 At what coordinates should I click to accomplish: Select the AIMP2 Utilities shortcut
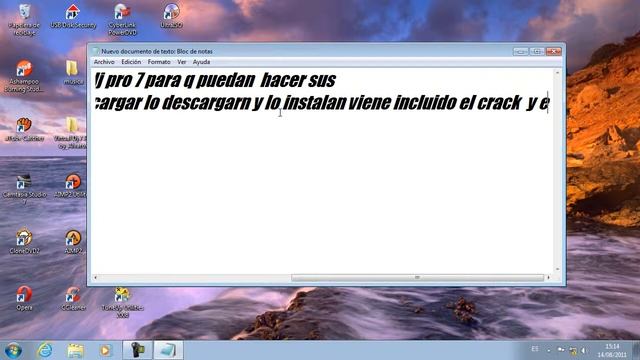(72, 185)
